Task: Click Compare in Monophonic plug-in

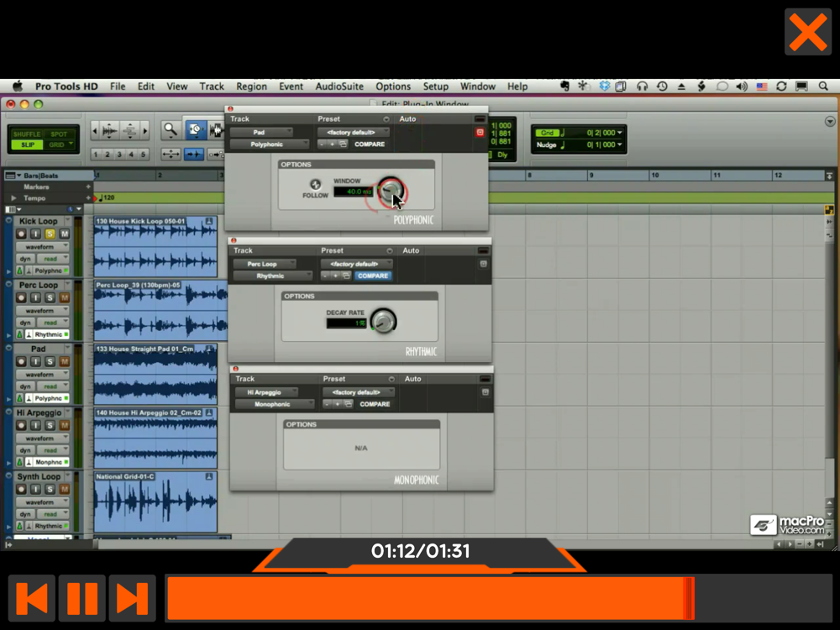Action: [375, 404]
